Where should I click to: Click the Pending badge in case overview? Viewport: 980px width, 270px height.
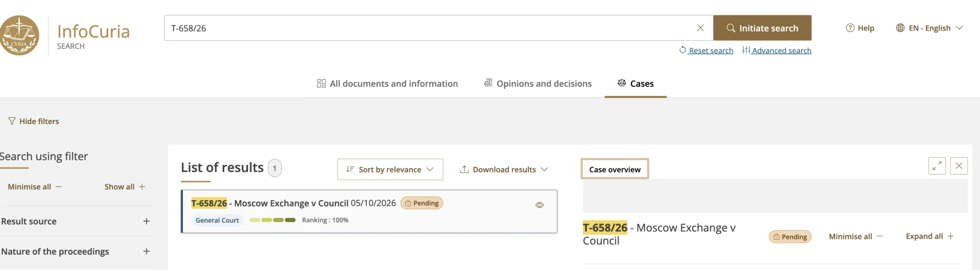790,237
